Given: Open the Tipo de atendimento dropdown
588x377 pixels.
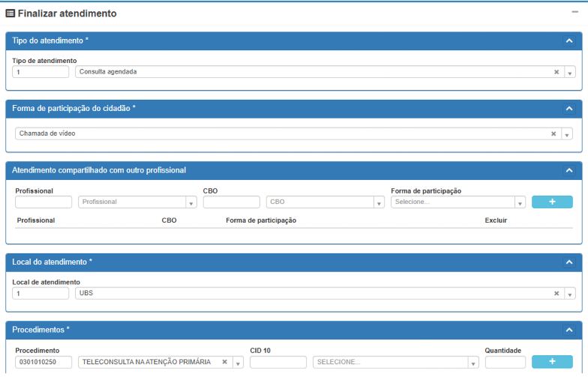Looking at the screenshot, I should (569, 73).
